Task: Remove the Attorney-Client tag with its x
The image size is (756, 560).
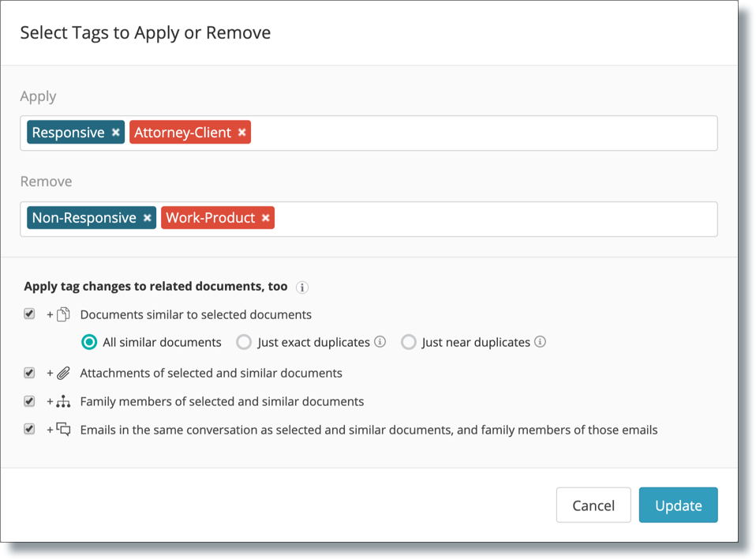Action: [x=242, y=132]
